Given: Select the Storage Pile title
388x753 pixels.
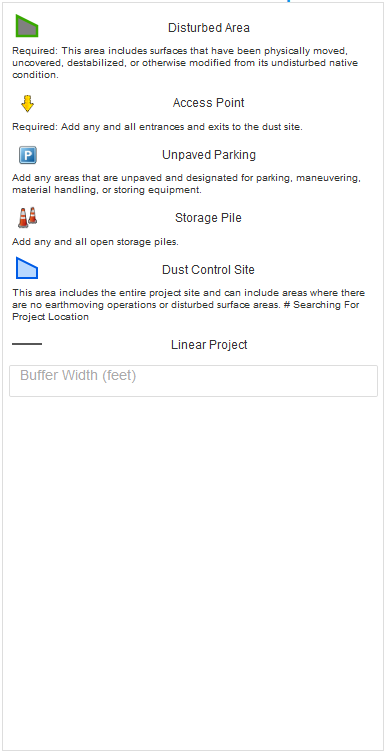Looking at the screenshot, I should (x=208, y=218).
